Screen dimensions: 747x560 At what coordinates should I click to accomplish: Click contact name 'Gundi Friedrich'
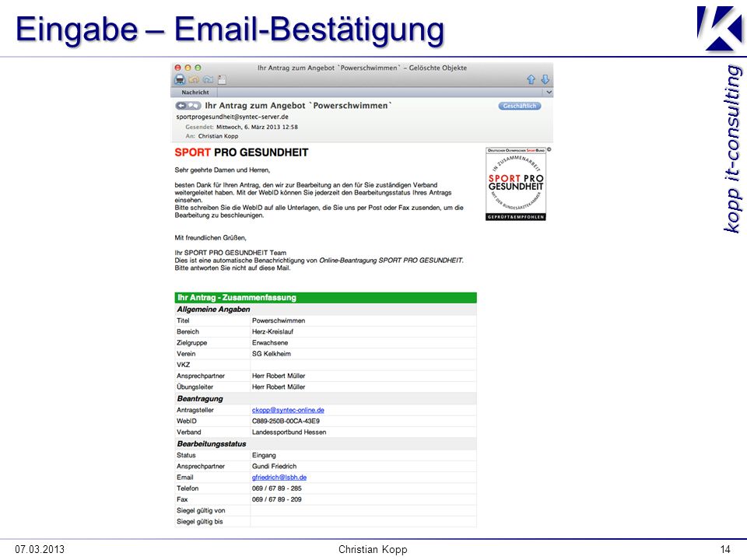(x=274, y=466)
